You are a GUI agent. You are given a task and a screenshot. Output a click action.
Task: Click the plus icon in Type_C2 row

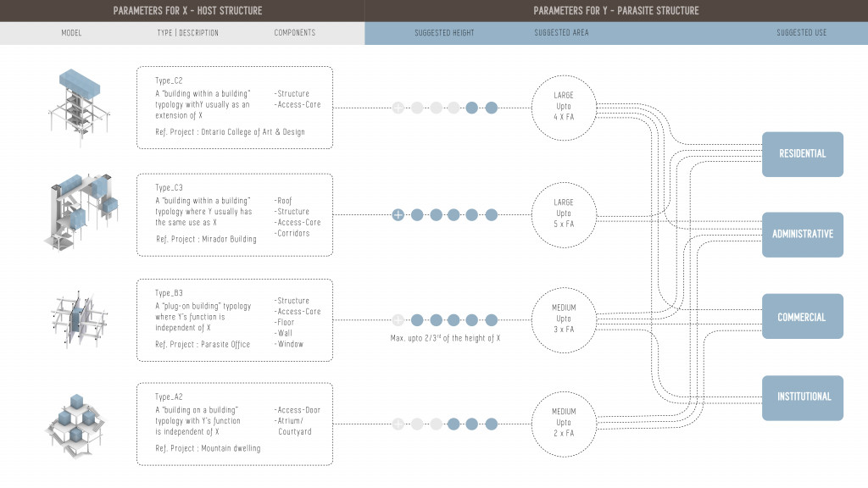tap(398, 108)
